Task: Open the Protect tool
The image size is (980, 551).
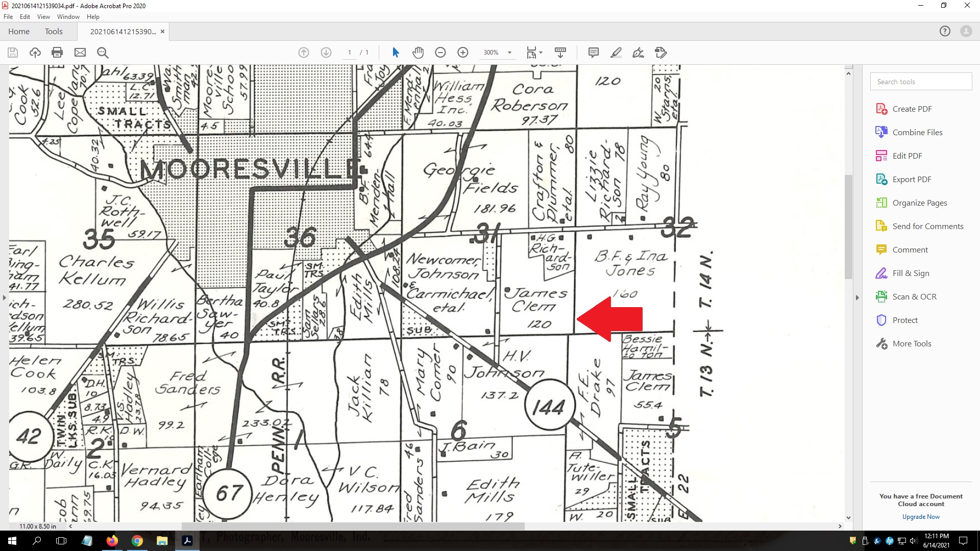Action: click(905, 320)
